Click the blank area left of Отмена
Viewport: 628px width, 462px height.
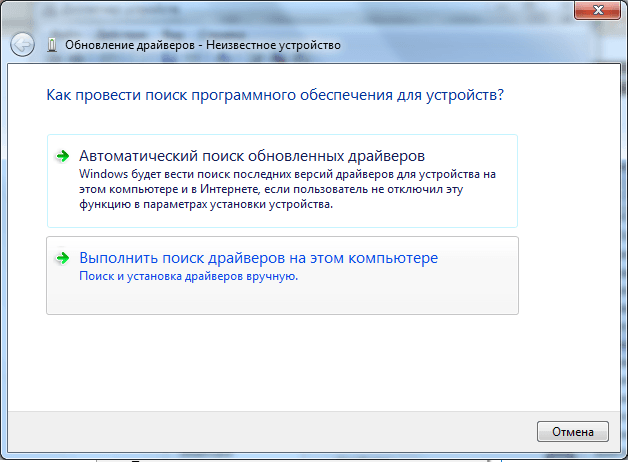(300, 432)
